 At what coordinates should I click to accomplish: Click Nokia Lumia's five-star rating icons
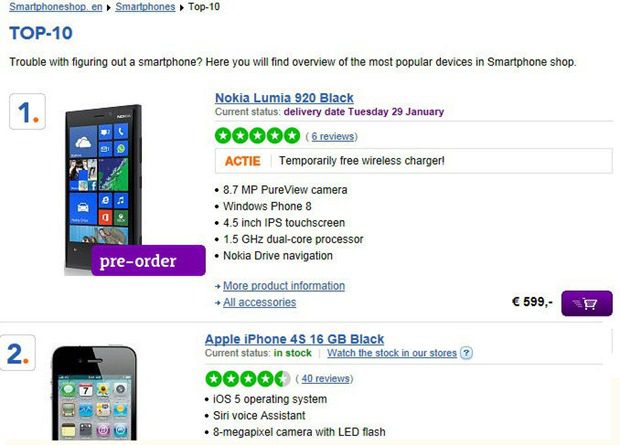click(x=257, y=136)
